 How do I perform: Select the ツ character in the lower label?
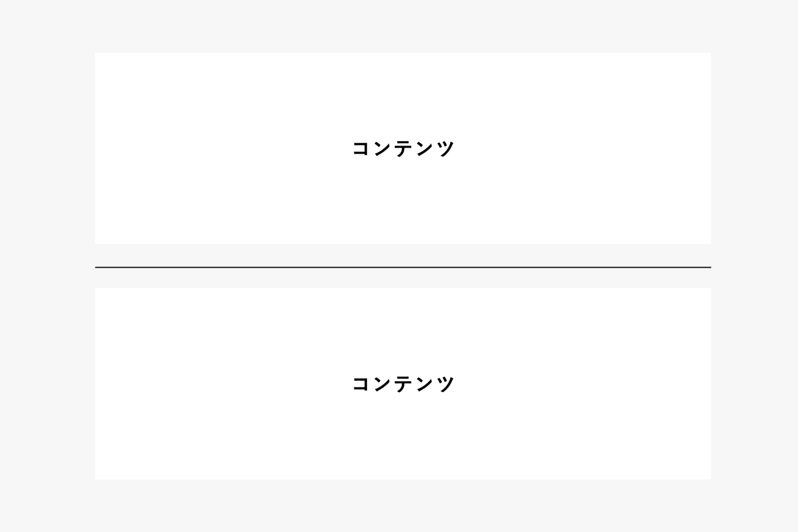[446, 384]
